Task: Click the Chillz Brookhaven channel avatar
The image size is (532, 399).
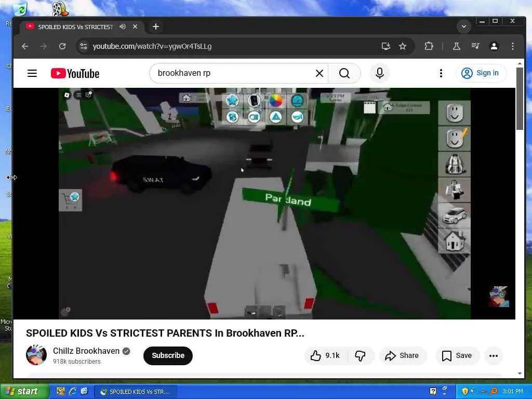Action: 36,355
